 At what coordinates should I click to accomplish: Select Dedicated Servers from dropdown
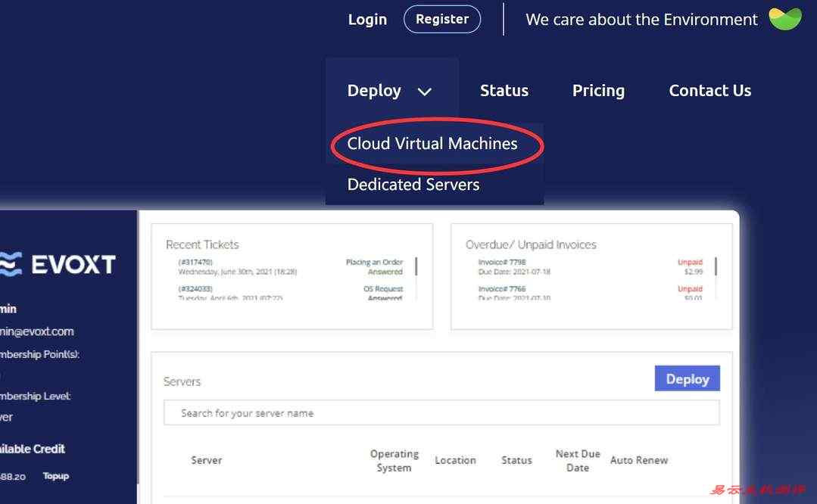413,185
